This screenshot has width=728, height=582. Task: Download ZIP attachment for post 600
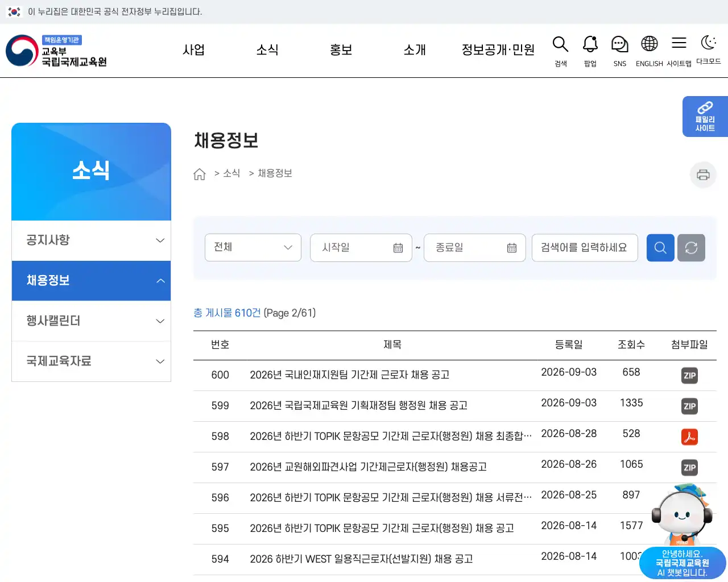(x=689, y=375)
